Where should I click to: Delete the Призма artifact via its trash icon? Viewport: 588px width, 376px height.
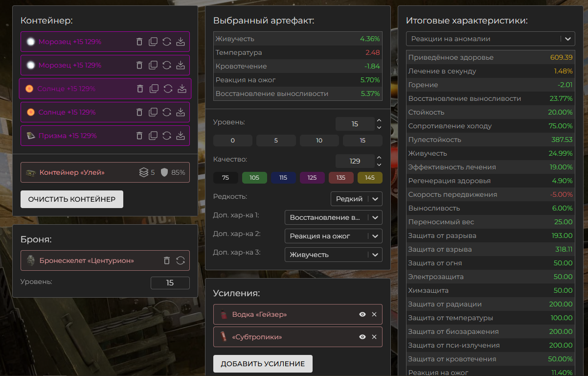click(139, 136)
